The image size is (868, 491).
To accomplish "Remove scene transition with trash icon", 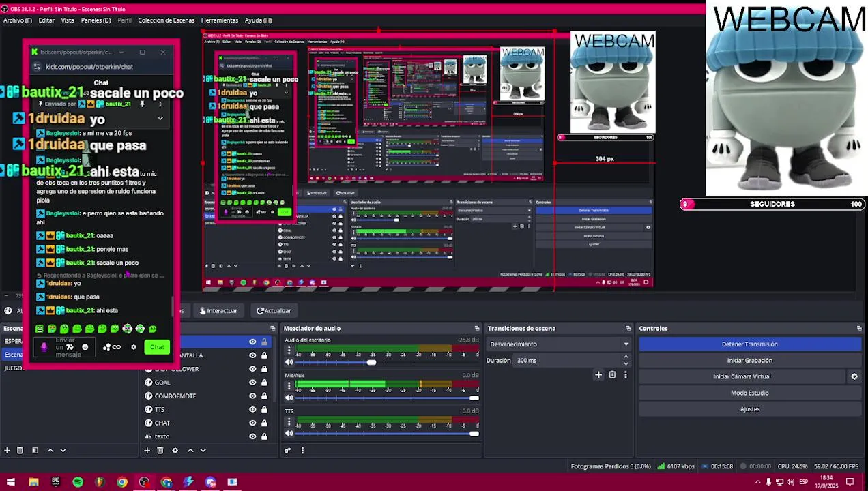I will [612, 374].
